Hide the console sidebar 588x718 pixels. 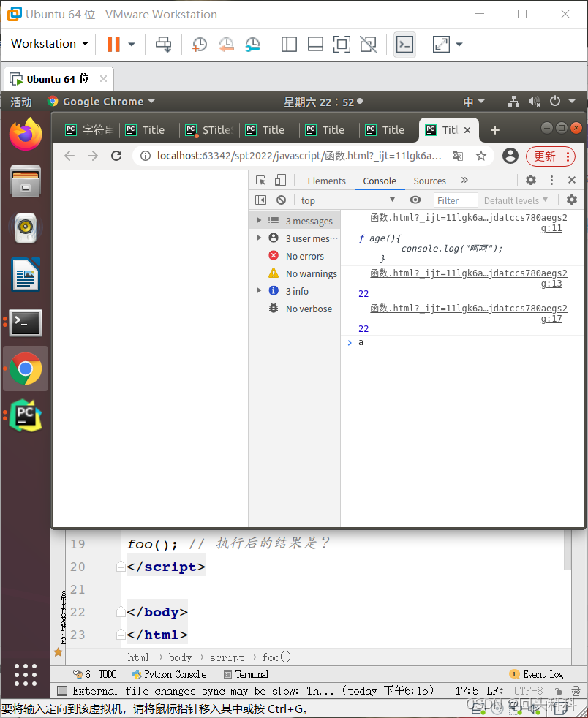(x=260, y=200)
